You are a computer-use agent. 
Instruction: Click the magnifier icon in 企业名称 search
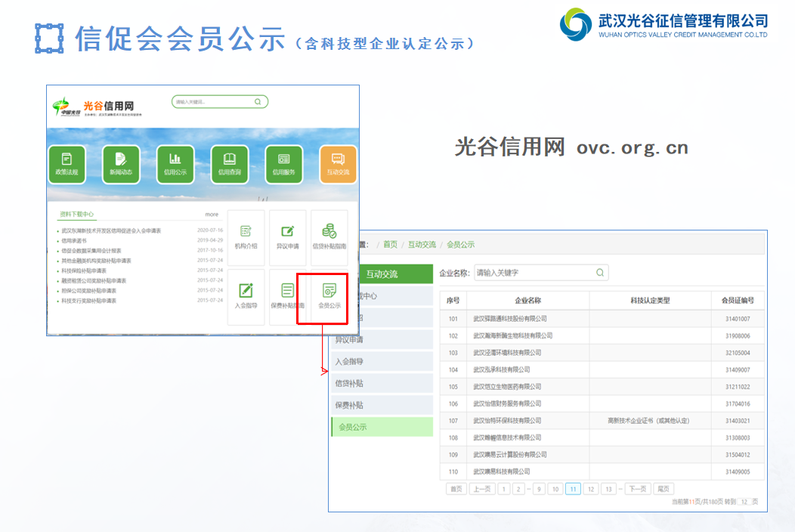click(600, 273)
